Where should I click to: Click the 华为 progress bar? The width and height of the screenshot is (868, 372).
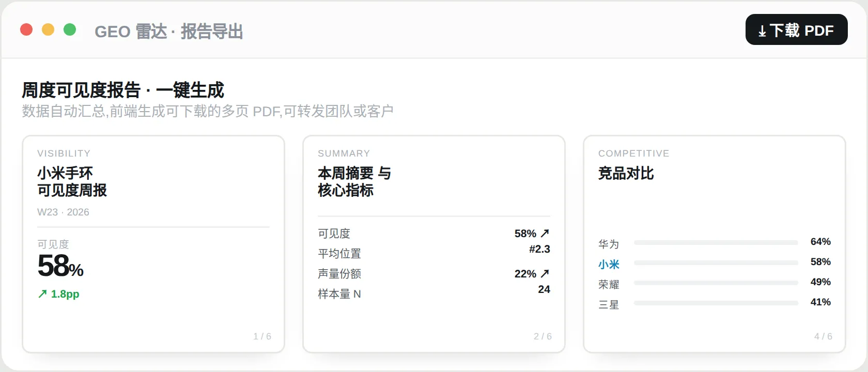pos(716,242)
